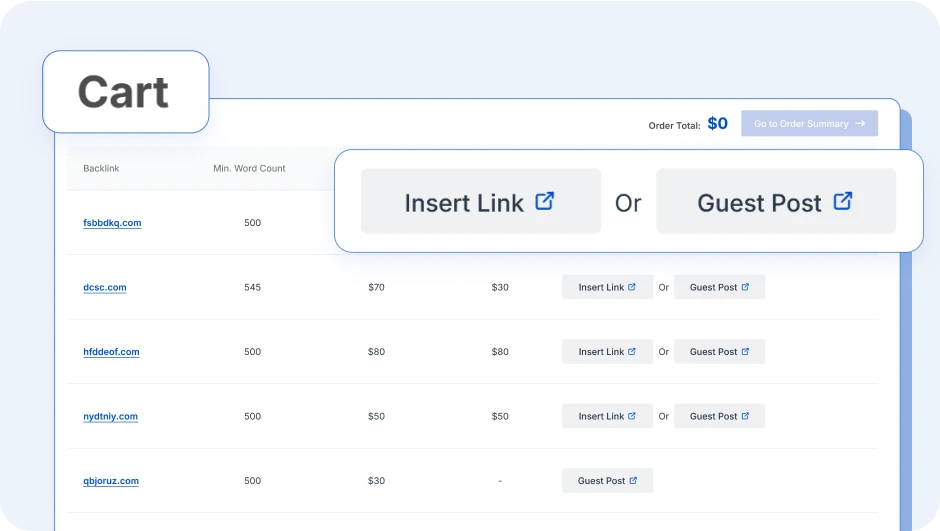Click the large Insert Link button in the callout
Screen dimensions: 940x531
coord(481,201)
